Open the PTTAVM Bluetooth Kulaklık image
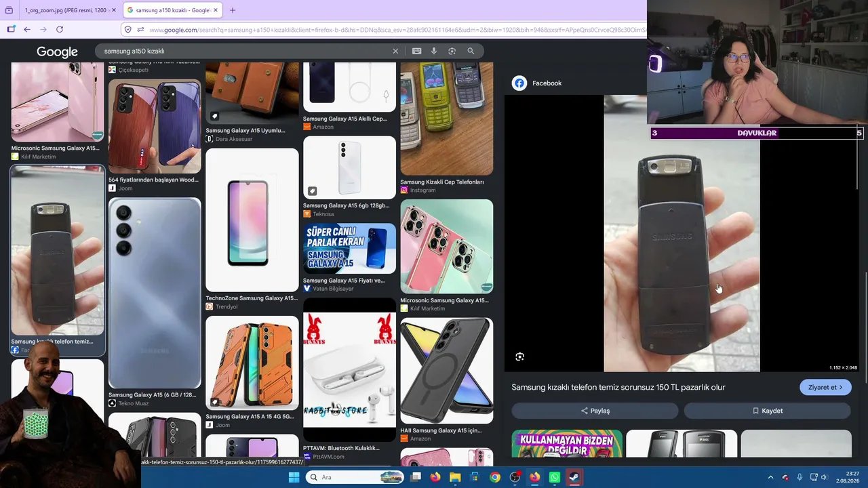This screenshot has width=868, height=488. click(349, 370)
